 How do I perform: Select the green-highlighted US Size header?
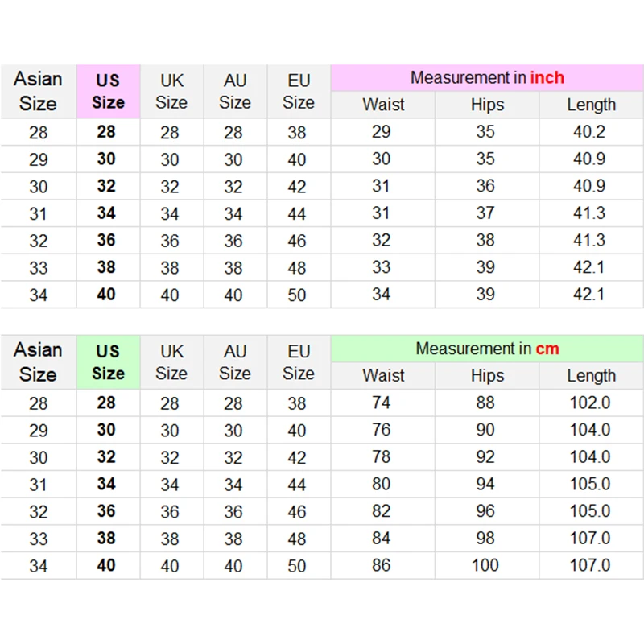pyautogui.click(x=108, y=362)
